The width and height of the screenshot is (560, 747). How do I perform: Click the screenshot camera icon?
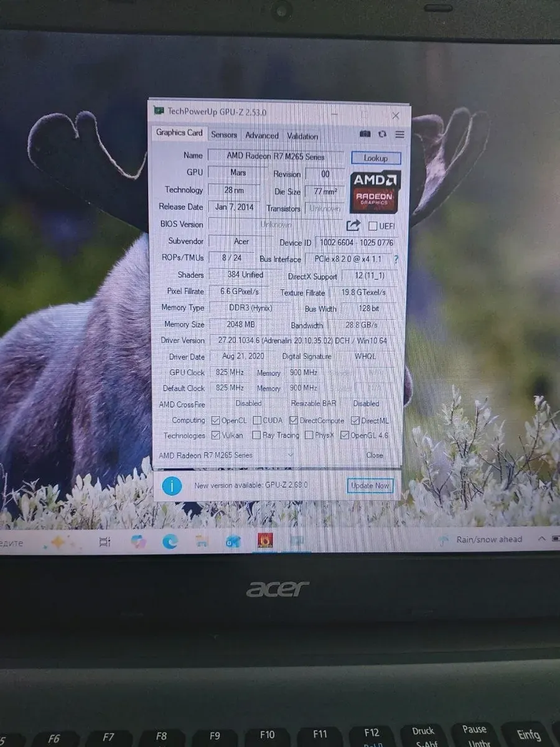pyautogui.click(x=365, y=134)
